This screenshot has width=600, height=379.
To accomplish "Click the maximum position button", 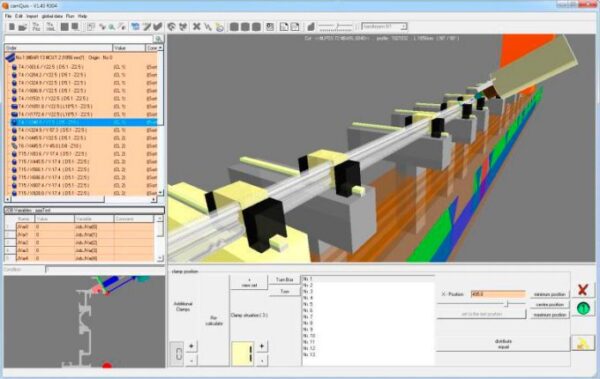I will click(x=550, y=315).
